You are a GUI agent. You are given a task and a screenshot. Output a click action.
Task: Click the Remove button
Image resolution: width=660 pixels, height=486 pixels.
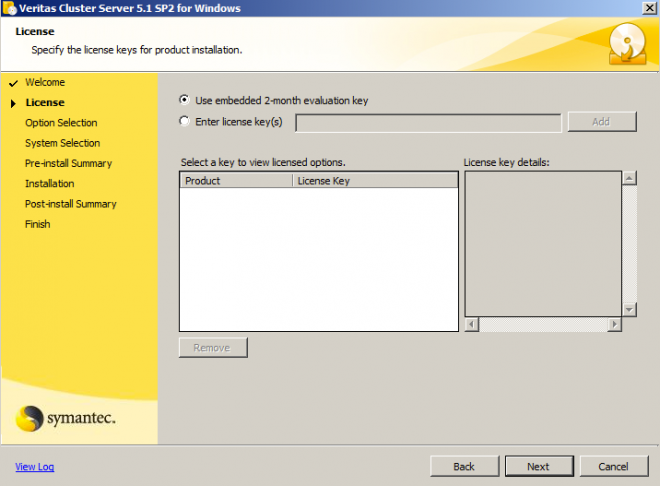pos(213,348)
